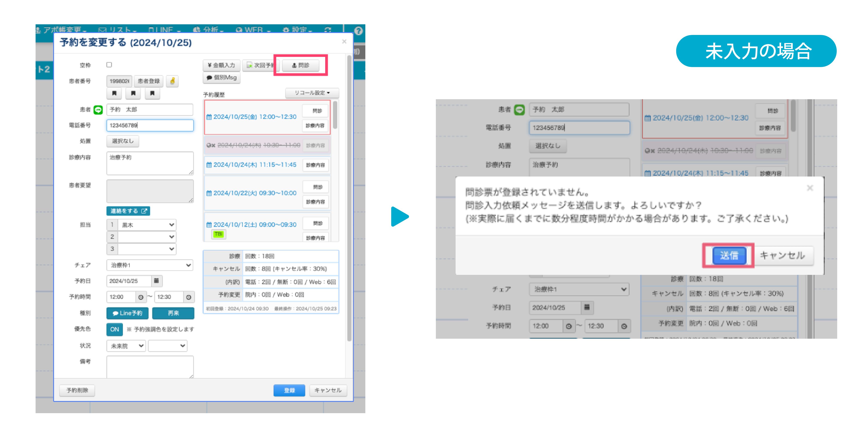Open the チェア dropdown showing 治療枠1

pyautogui.click(x=150, y=265)
